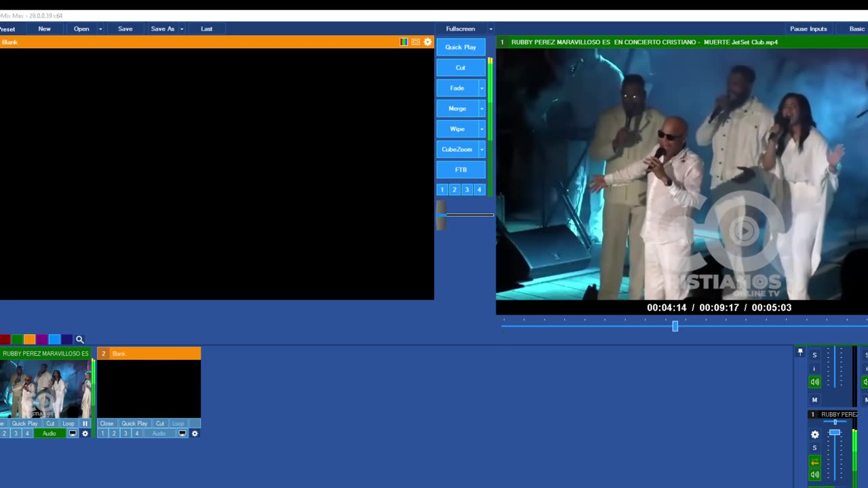Expand the Fullscreen dropdown arrow

pos(490,29)
